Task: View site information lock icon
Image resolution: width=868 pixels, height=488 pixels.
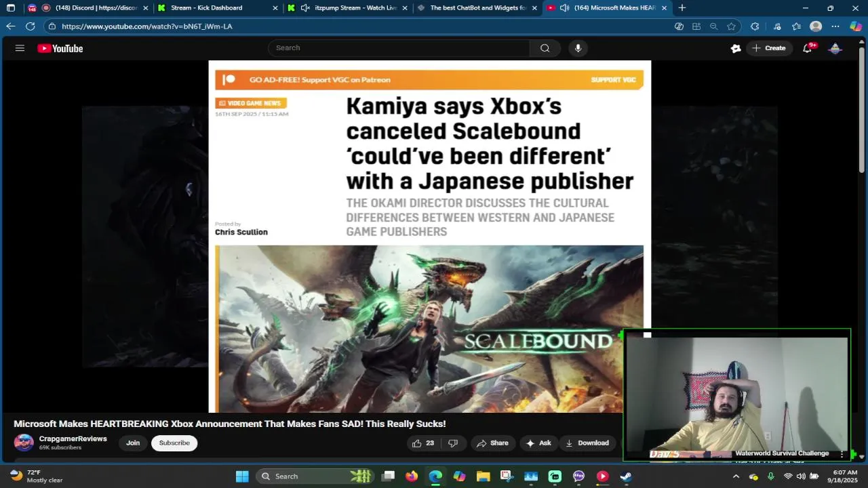Action: (53, 26)
